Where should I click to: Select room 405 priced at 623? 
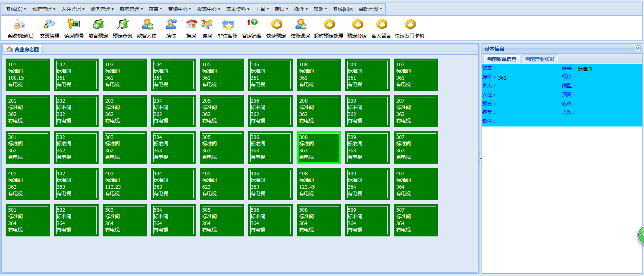222,184
